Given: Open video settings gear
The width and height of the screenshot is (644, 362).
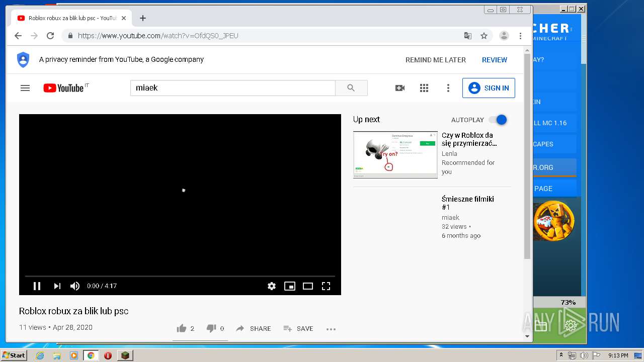Looking at the screenshot, I should click(x=272, y=286).
